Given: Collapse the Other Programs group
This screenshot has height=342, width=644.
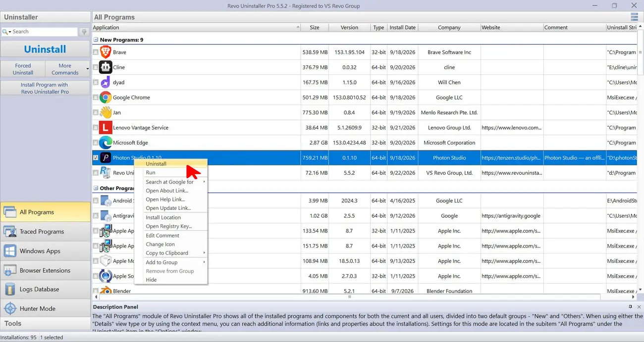Looking at the screenshot, I should 96,188.
